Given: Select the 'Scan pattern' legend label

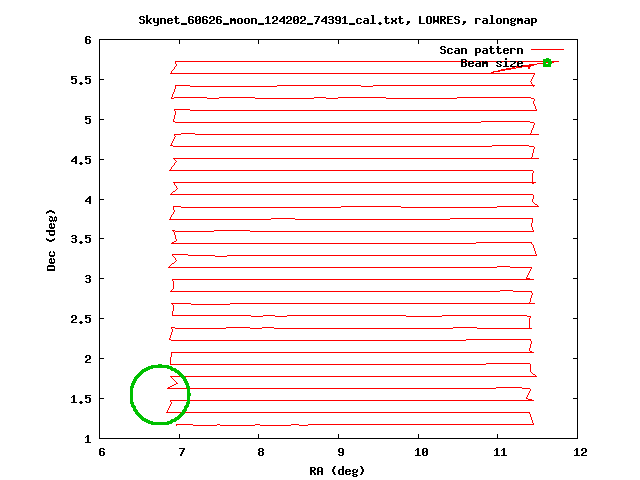Looking at the screenshot, I should (x=481, y=50).
